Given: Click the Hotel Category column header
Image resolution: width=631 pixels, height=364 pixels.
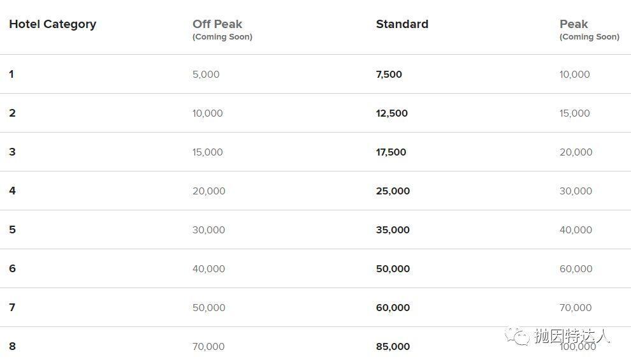Looking at the screenshot, I should [52, 24].
